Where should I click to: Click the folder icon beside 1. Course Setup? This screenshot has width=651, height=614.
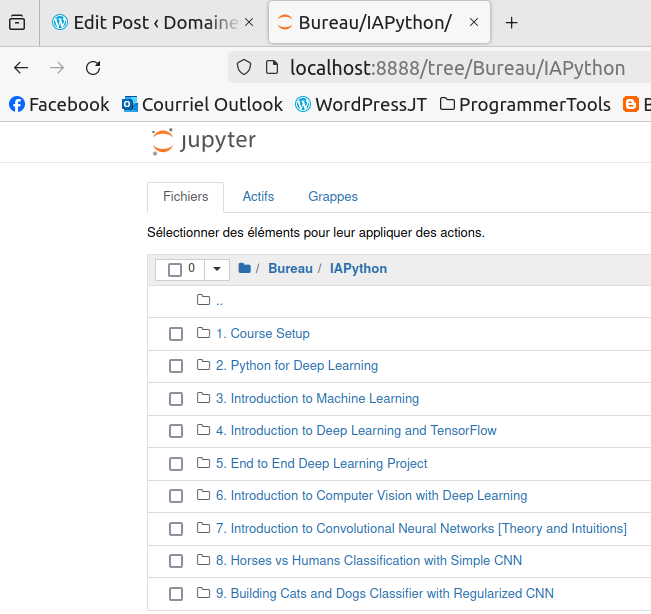click(x=204, y=334)
